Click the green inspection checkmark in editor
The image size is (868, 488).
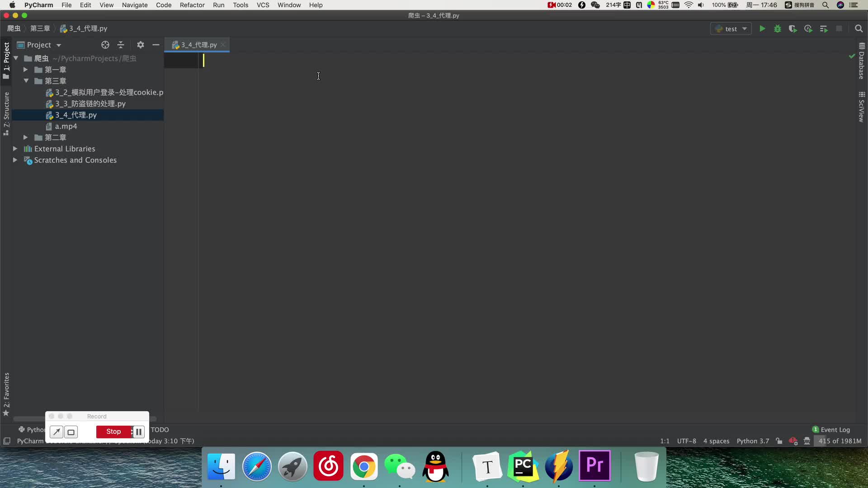click(852, 56)
